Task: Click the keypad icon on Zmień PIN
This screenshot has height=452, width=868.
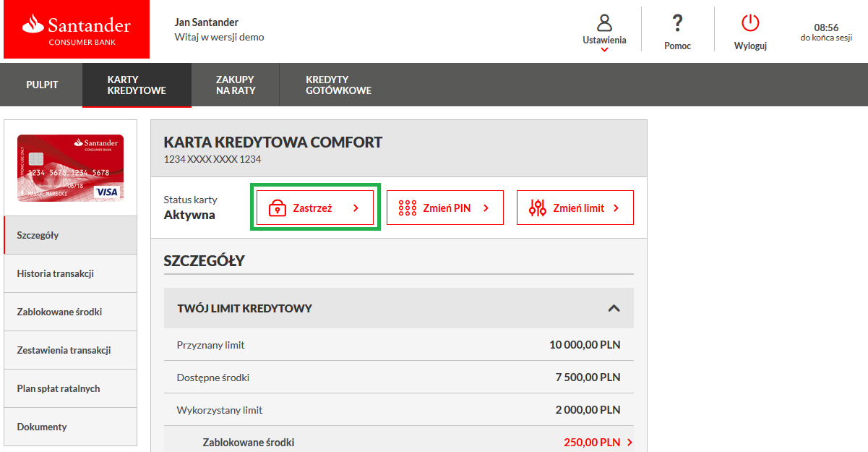Action: [x=408, y=208]
